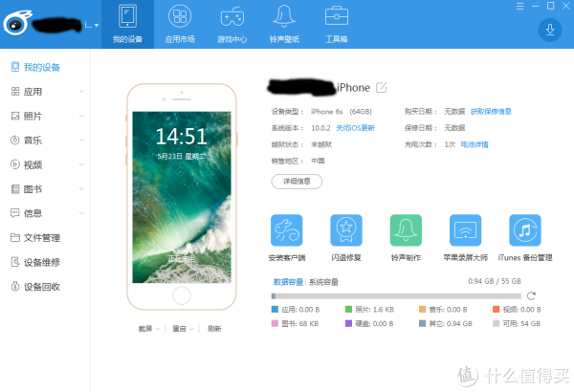The image size is (574, 392).
Task: Click the phone home button graphic
Action: [182, 295]
